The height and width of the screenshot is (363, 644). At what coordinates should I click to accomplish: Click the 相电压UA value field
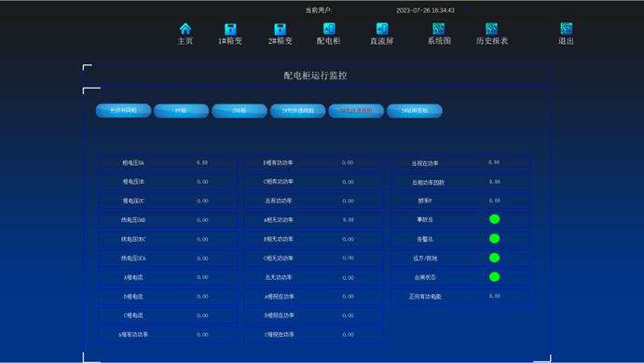(202, 162)
